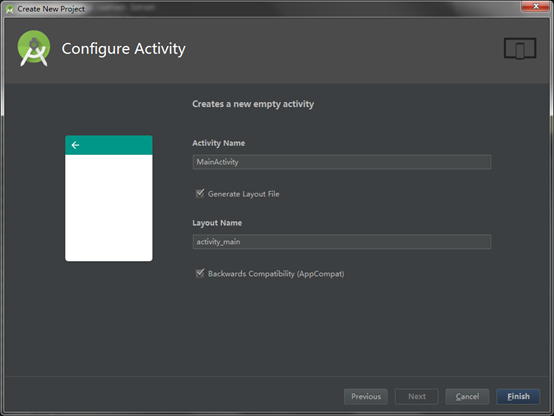Click the empty activity preview thumbnail
This screenshot has width=554, height=416.
(109, 198)
